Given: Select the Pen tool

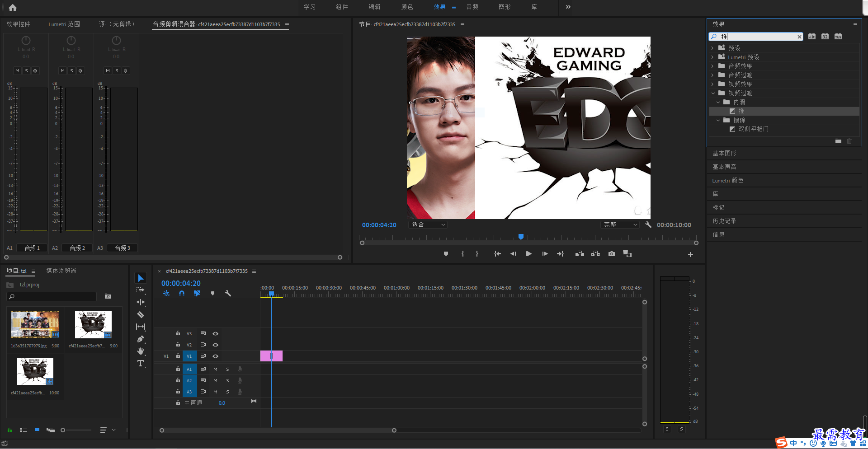Looking at the screenshot, I should pos(141,339).
